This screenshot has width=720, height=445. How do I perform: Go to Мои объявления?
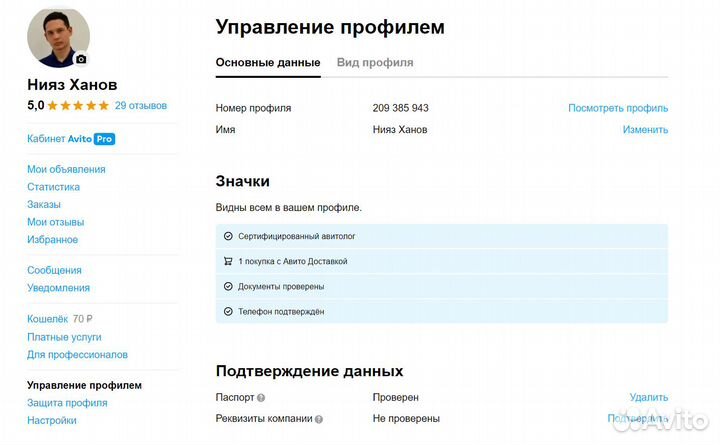click(66, 169)
